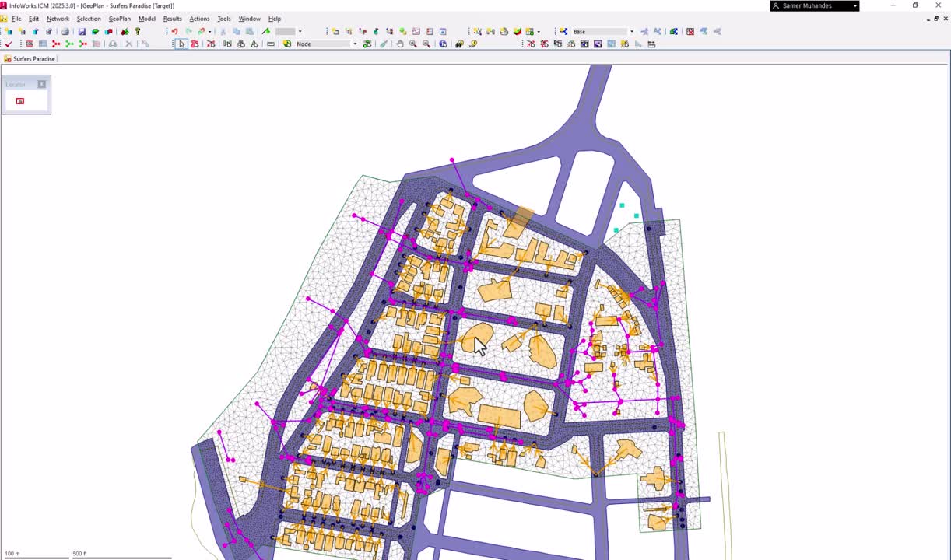
Task: Click the full extent globe icon
Action: pos(443,44)
